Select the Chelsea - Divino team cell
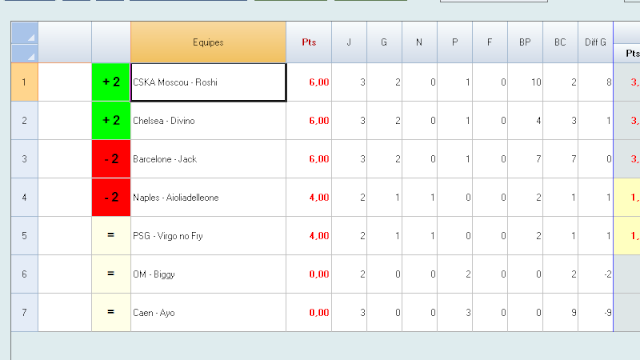 pos(208,120)
